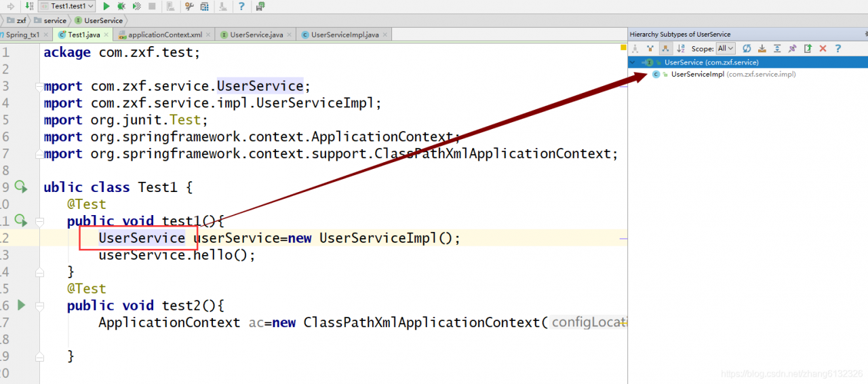The width and height of the screenshot is (868, 384).
Task: Switch to supertypes hierarchy icon
Action: point(650,48)
